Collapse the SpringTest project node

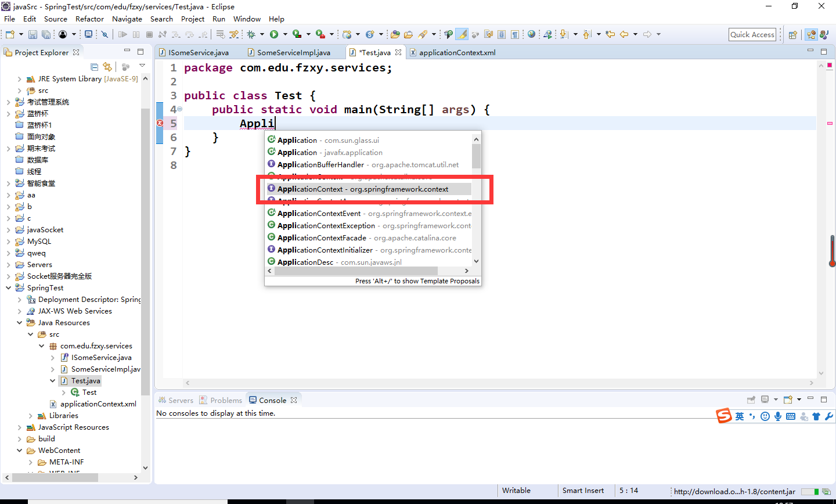[x=8, y=288]
